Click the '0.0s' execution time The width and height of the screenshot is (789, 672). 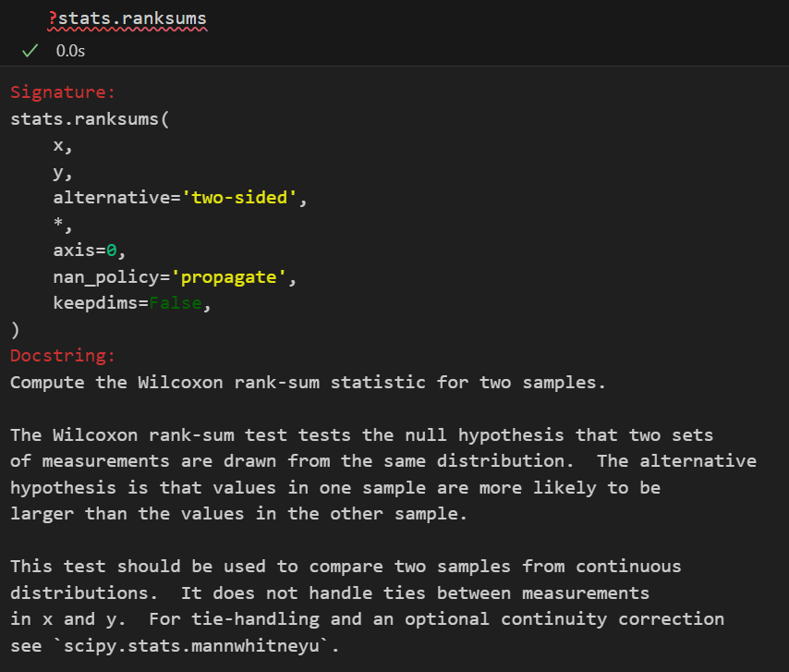[70, 51]
